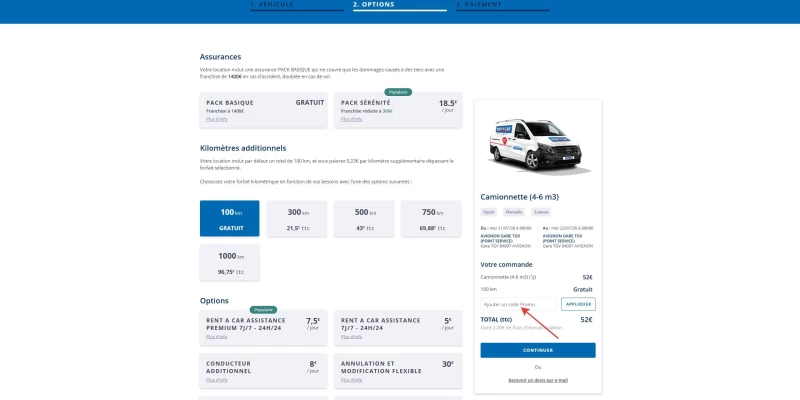The image size is (800, 400).
Task: Click the Assurances heading
Action: click(x=220, y=57)
